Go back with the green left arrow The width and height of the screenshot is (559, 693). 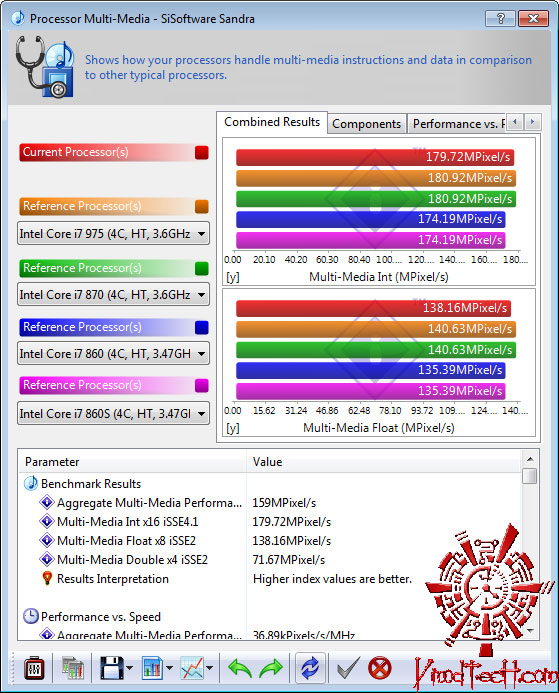[240, 668]
